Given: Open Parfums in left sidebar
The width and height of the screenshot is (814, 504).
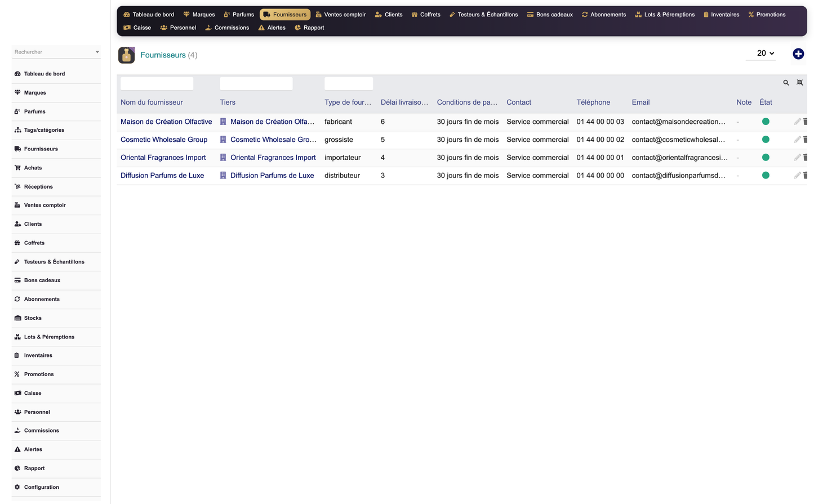Looking at the screenshot, I should [x=35, y=111].
